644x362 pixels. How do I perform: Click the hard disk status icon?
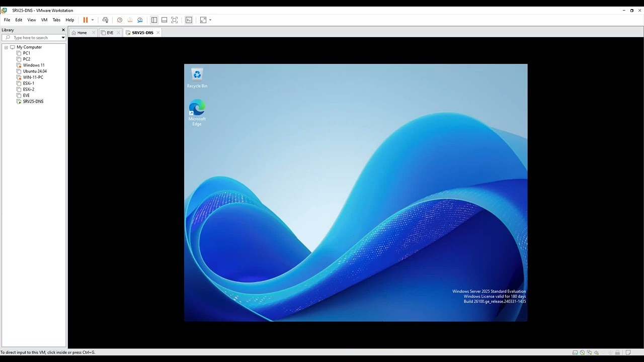575,352
